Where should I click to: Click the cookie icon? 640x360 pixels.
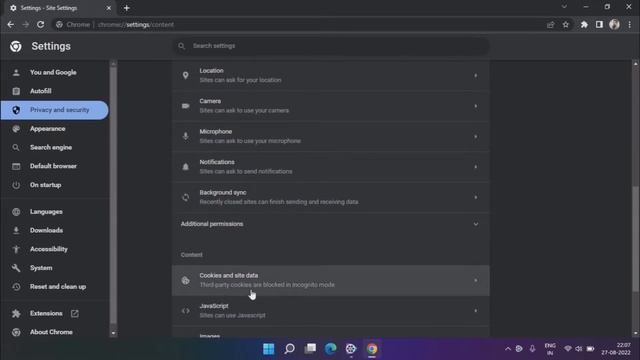(x=186, y=280)
